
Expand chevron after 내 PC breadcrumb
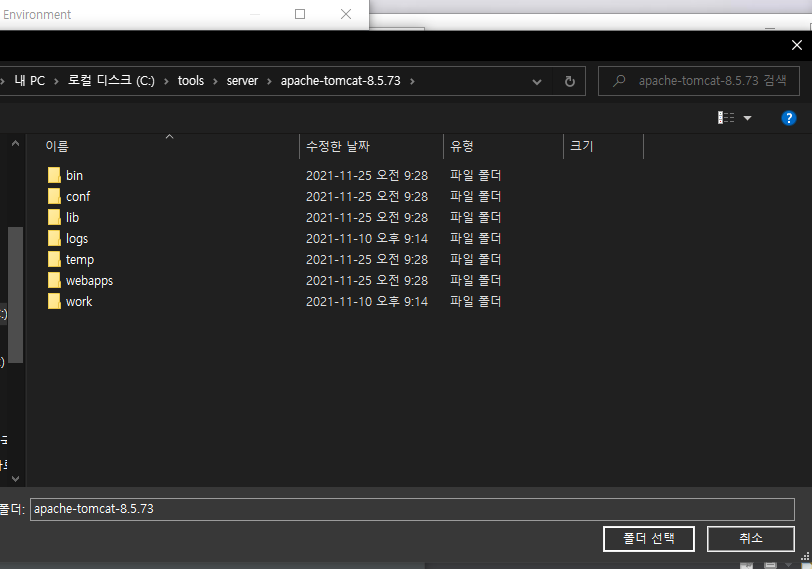[x=56, y=81]
